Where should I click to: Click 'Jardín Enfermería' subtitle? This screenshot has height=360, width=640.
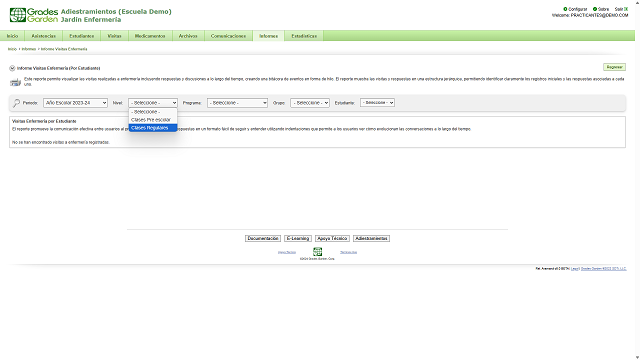click(91, 19)
